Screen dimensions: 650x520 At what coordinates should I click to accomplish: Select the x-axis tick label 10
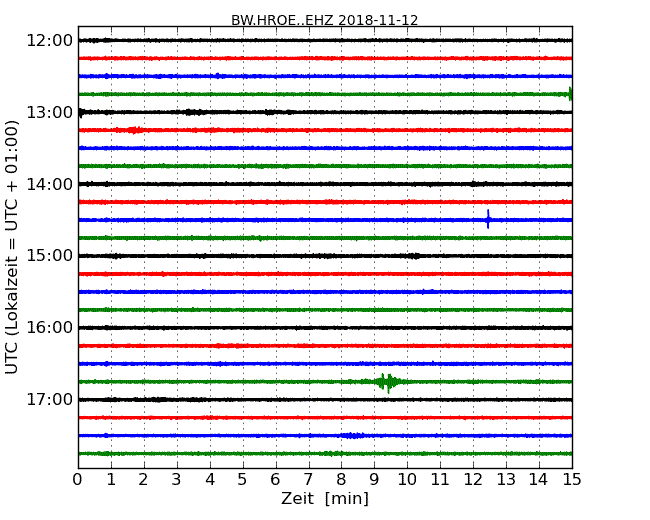[x=407, y=479]
